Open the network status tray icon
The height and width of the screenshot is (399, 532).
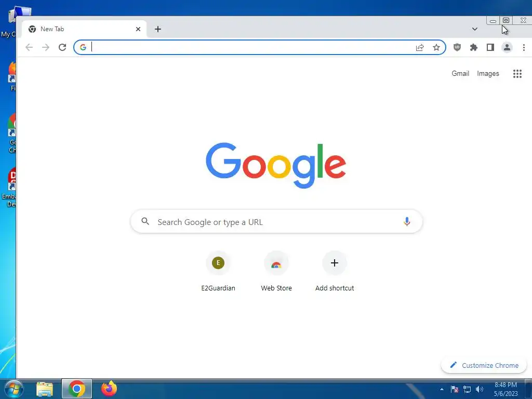click(467, 389)
